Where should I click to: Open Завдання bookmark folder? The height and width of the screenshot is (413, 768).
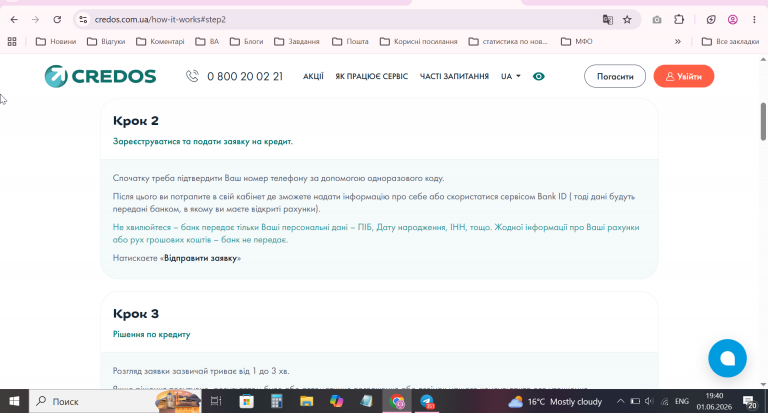pos(297,42)
